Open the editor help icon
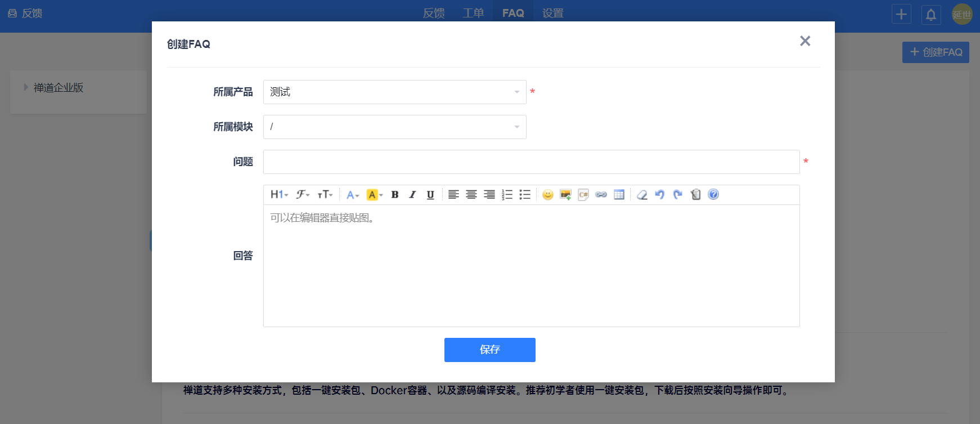 click(713, 195)
